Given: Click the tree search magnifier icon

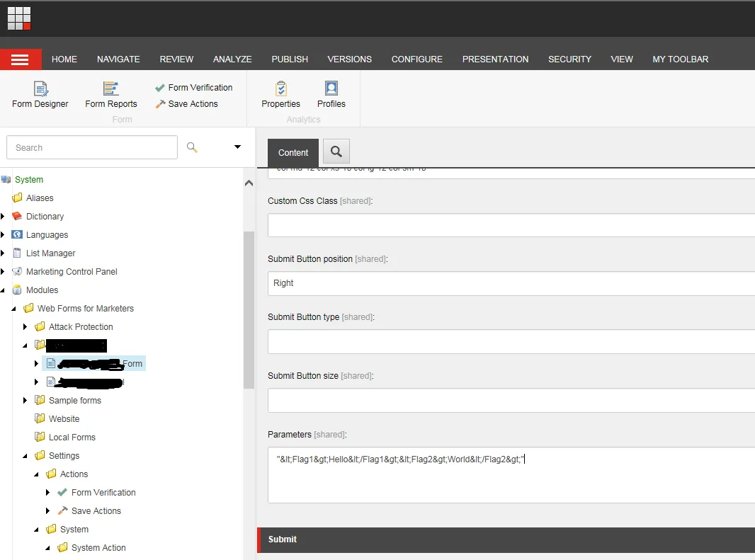Looking at the screenshot, I should click(x=192, y=147).
